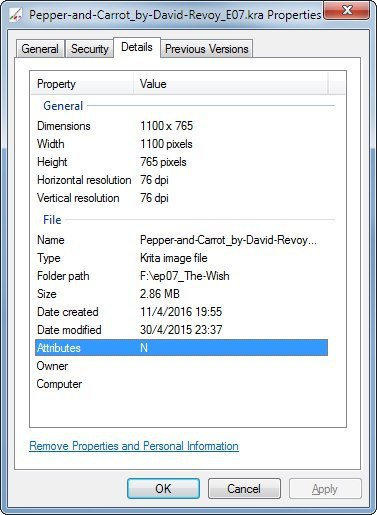Click the Value column header
Viewport: 377px width, 515px height.
pyautogui.click(x=231, y=84)
